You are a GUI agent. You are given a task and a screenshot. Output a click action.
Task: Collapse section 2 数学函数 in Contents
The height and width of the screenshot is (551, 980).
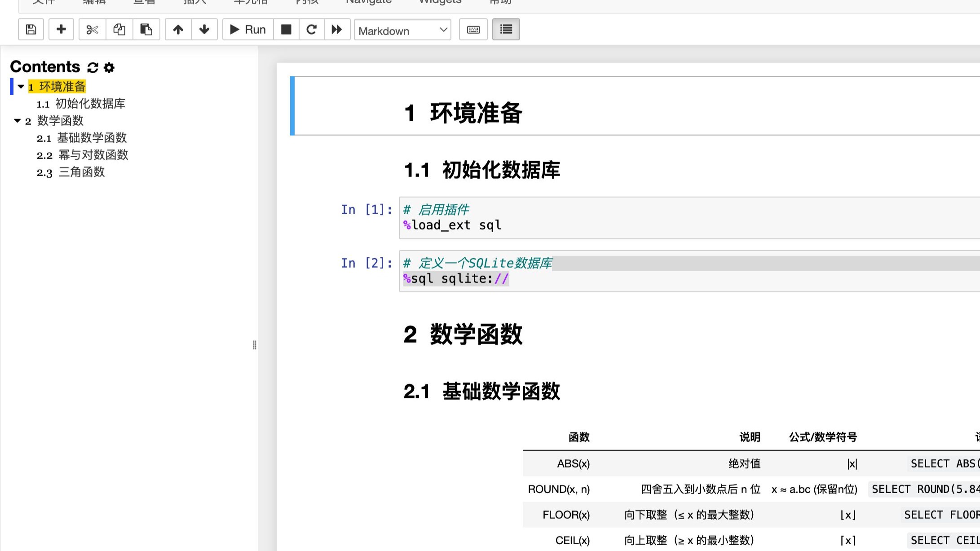pyautogui.click(x=17, y=120)
